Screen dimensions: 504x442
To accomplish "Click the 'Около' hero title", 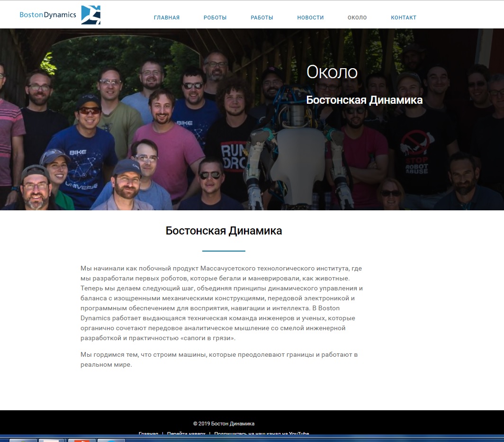I will pos(332,72).
